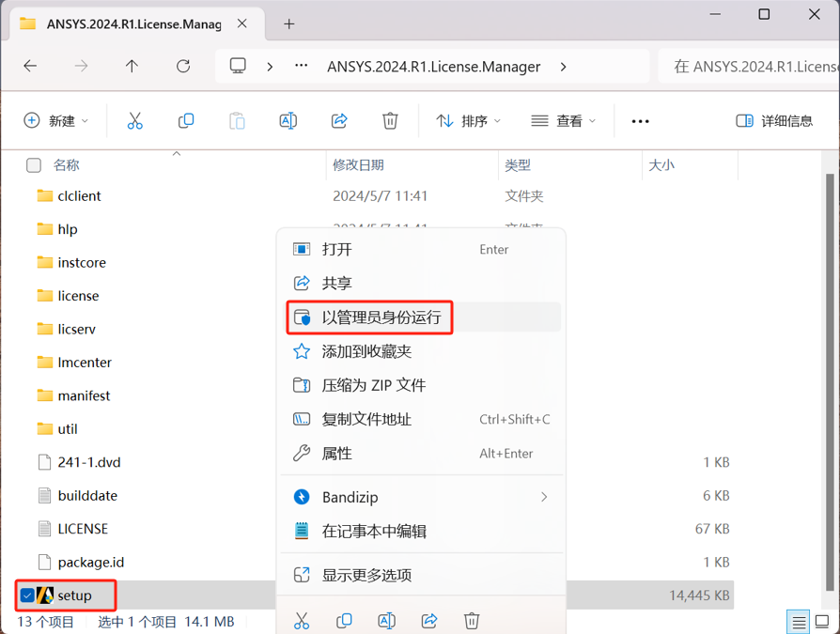The image size is (840, 634).
Task: Uncheck the setup file checkbox
Action: (27, 595)
